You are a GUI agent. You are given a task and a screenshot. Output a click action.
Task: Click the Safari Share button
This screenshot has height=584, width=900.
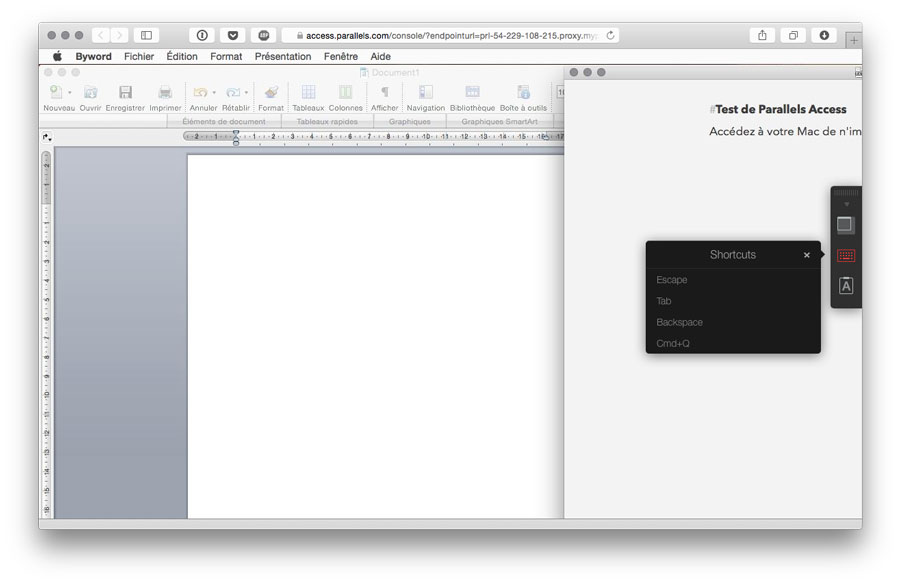pos(762,36)
